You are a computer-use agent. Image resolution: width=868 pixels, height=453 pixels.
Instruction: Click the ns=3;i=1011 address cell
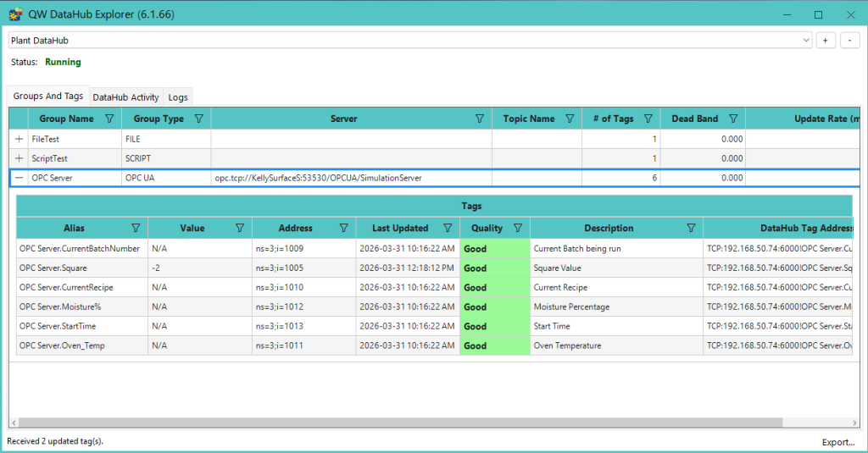[x=304, y=345]
